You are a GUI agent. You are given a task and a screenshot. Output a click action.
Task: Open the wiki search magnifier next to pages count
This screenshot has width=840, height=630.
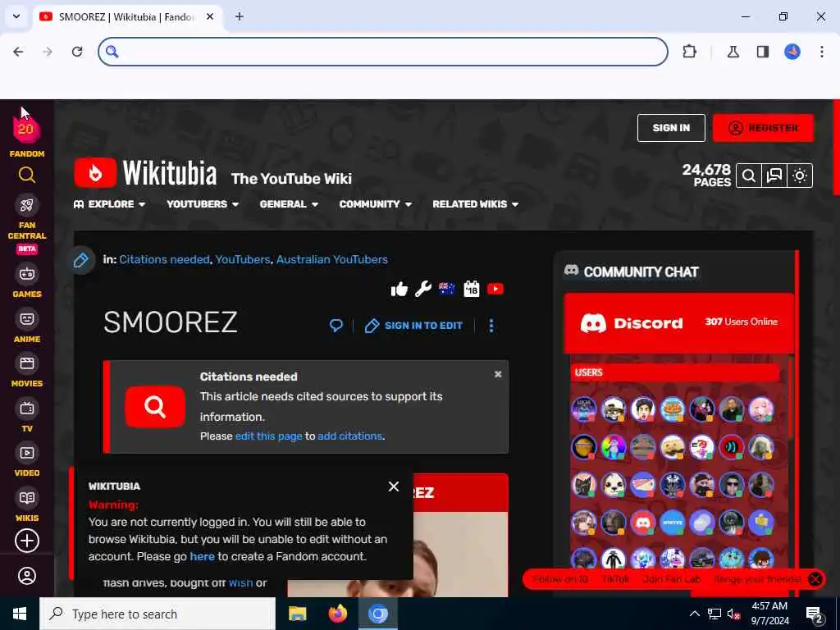point(749,176)
